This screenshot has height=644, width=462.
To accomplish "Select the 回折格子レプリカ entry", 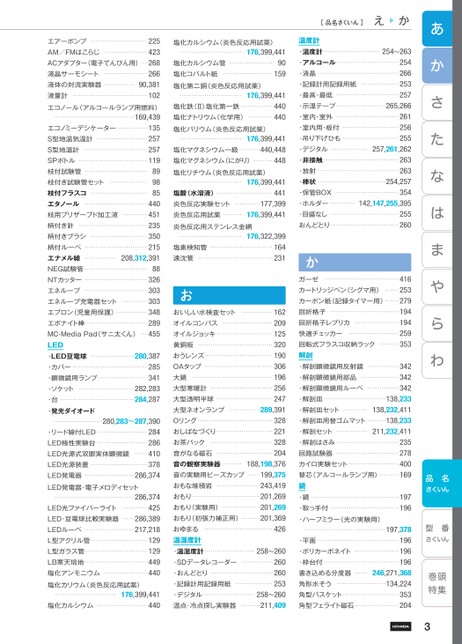I will click(355, 323).
